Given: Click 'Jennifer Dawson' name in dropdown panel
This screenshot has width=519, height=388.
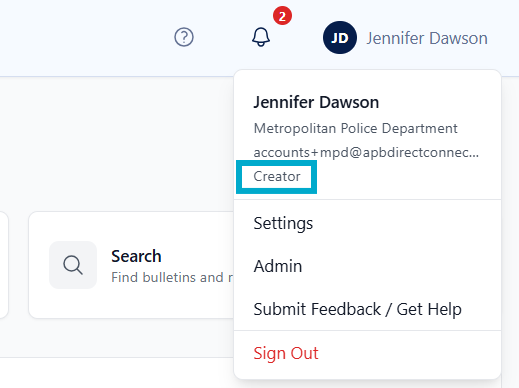Looking at the screenshot, I should point(316,102).
